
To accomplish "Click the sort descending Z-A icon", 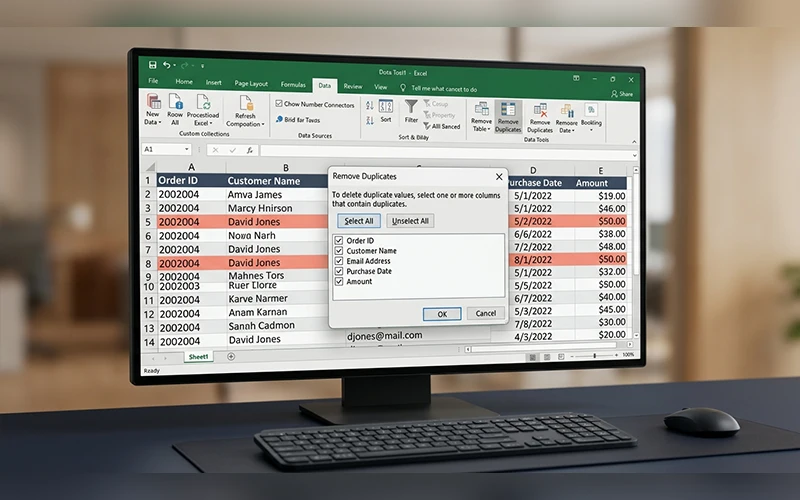I will tap(369, 120).
